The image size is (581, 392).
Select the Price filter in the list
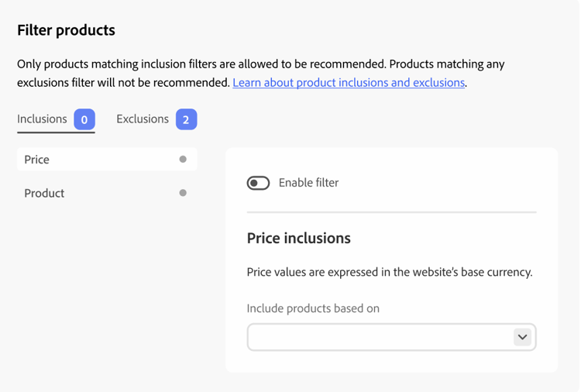click(37, 160)
